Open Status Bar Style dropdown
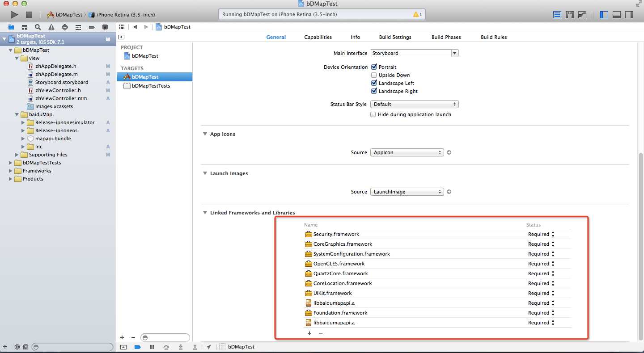 (415, 104)
